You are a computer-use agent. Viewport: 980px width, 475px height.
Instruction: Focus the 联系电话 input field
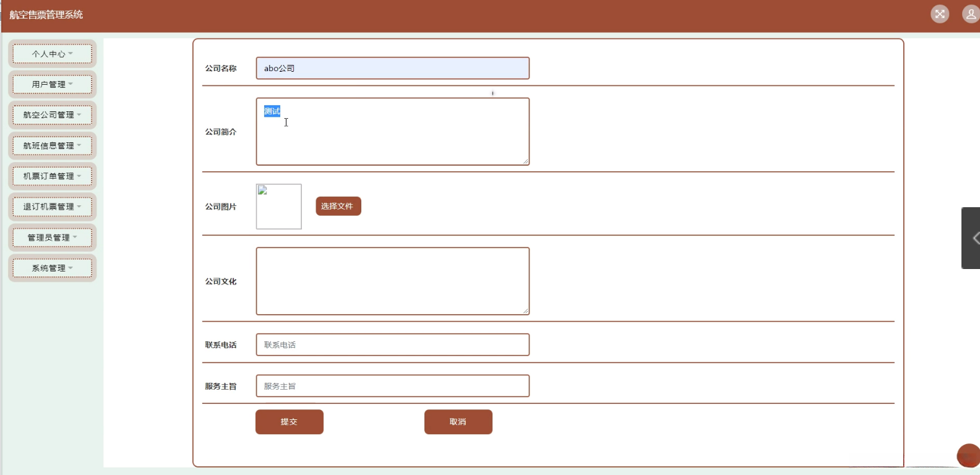pyautogui.click(x=393, y=344)
